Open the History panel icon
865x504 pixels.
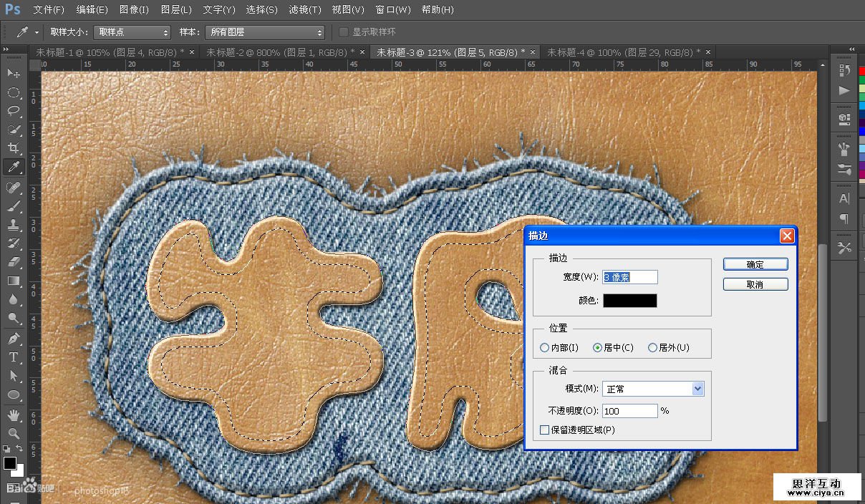[x=844, y=70]
